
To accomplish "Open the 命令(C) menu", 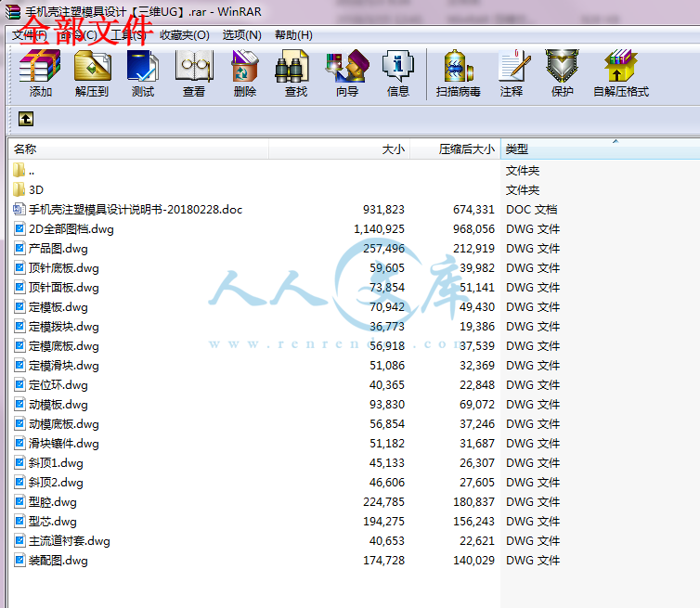I will [x=79, y=35].
